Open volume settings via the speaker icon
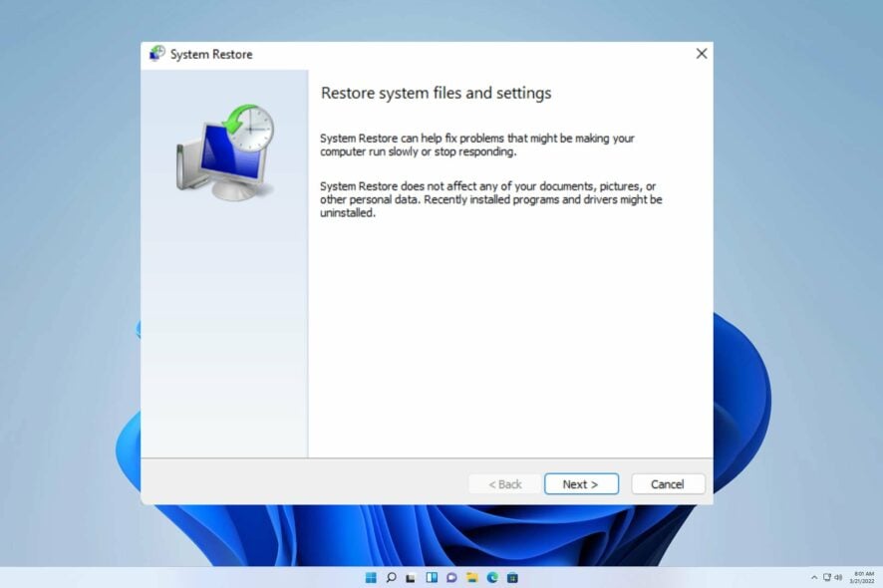The image size is (883, 588). click(x=838, y=577)
